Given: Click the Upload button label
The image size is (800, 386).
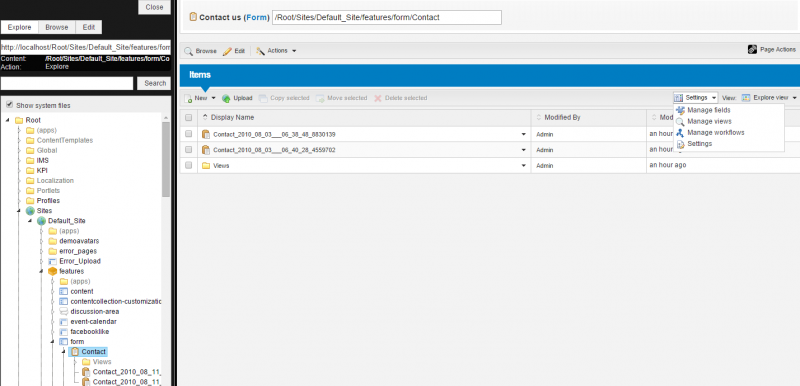Looking at the screenshot, I should (x=243, y=98).
